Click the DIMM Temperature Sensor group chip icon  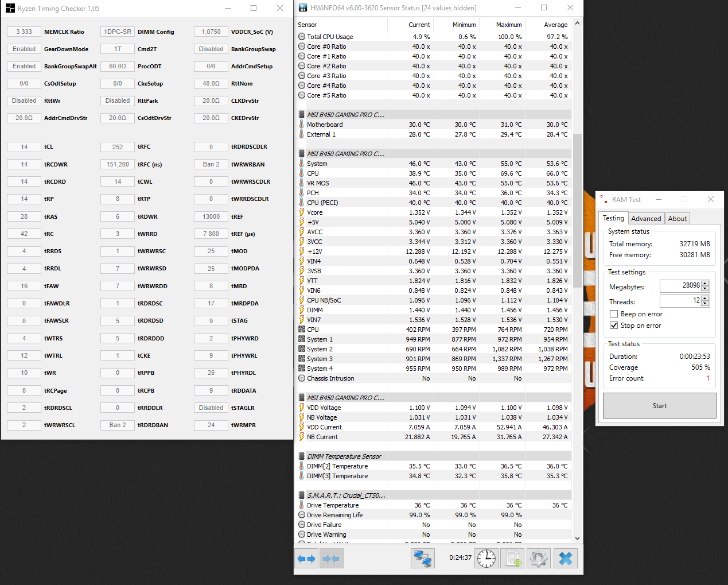point(302,456)
